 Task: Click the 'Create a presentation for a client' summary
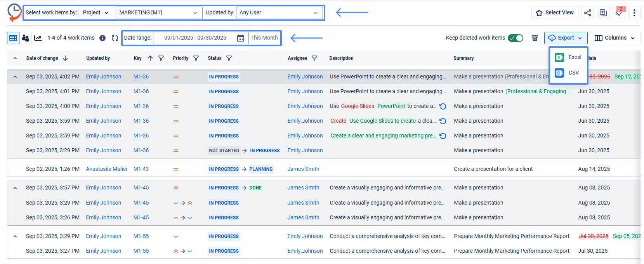tap(493, 169)
